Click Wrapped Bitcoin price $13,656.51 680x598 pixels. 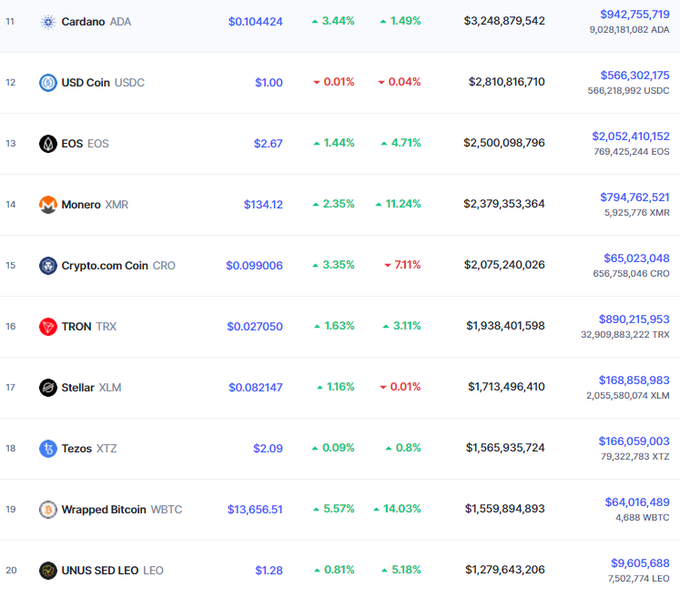pos(255,510)
